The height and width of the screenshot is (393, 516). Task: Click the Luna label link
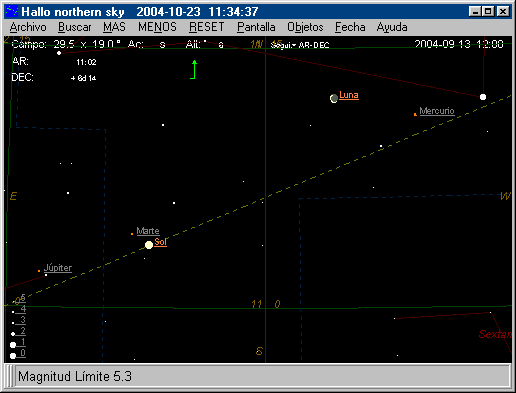click(349, 95)
